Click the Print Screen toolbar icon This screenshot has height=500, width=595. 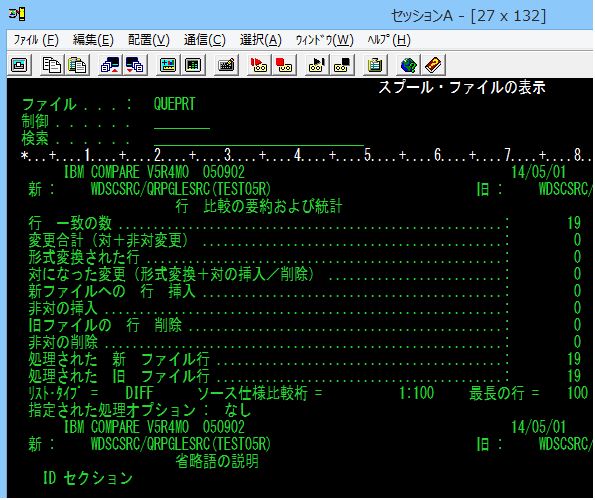tap(19, 65)
